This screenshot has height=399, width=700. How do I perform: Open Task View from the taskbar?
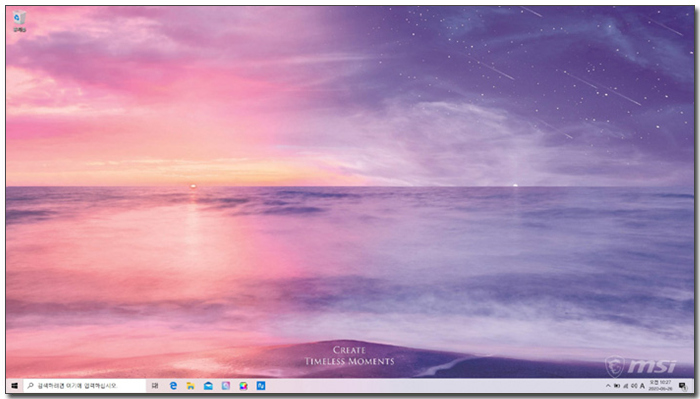tap(155, 386)
